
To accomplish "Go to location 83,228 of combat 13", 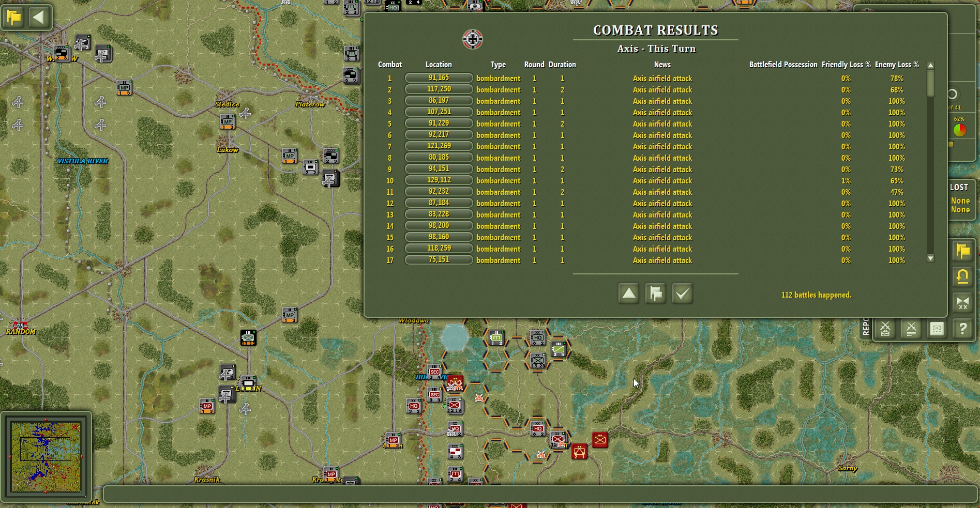I will click(439, 214).
